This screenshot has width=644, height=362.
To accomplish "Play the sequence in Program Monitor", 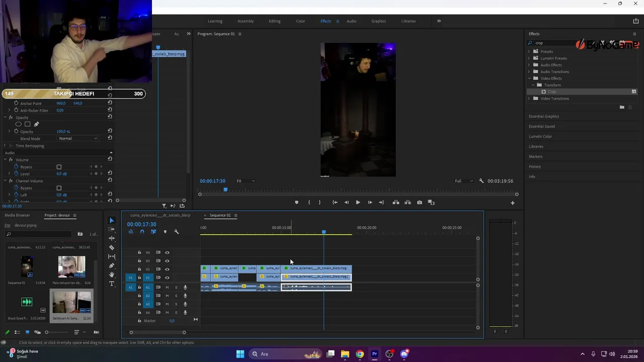I will pos(358,203).
